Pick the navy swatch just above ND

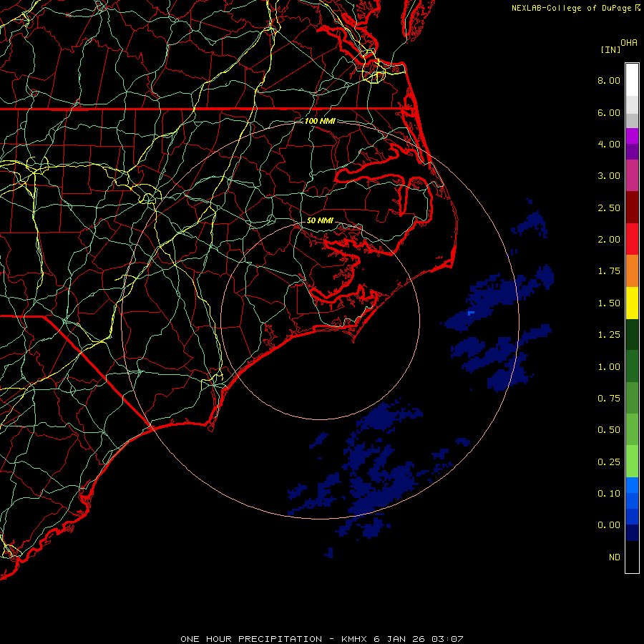(632, 533)
